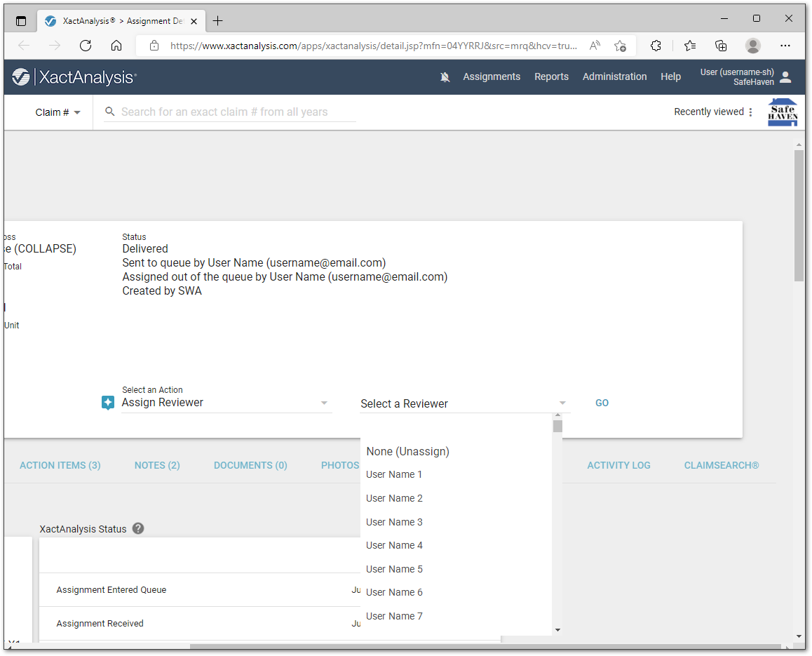
Task: Switch to the Photos tab
Action: click(x=339, y=465)
